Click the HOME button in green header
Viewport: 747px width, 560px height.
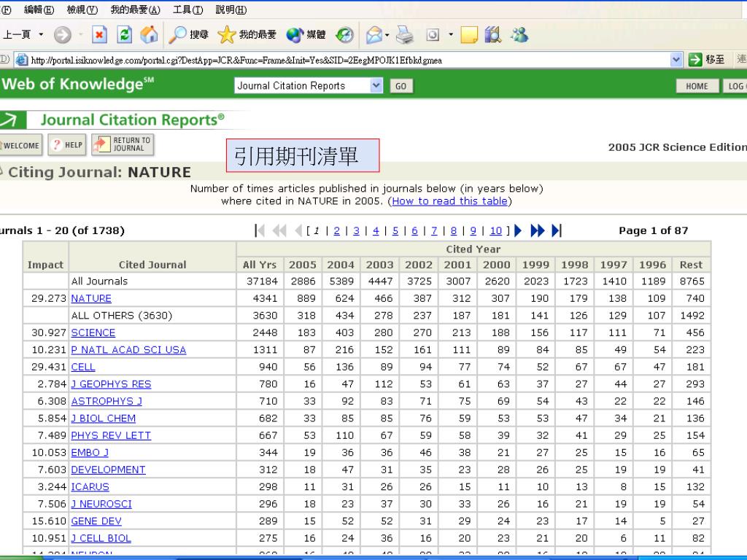pyautogui.click(x=697, y=86)
